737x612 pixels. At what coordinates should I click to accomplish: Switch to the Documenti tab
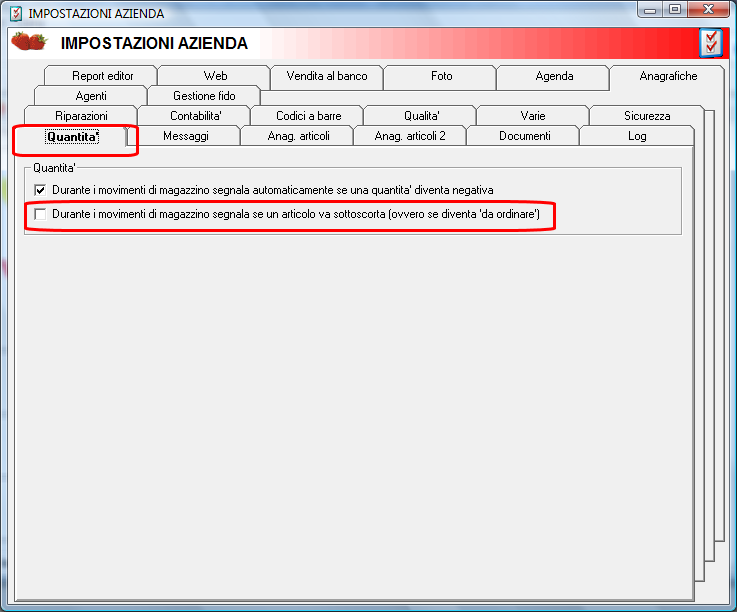click(x=524, y=136)
